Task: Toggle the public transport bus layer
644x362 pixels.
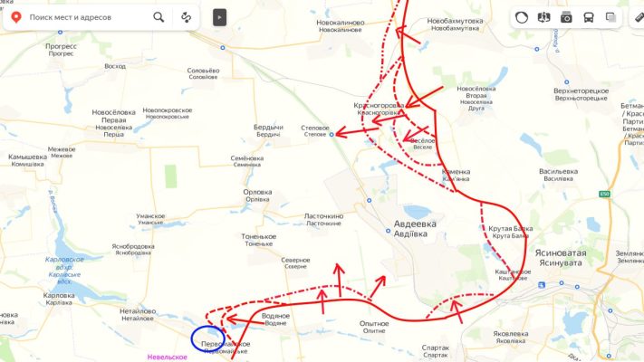Action: 589,17
